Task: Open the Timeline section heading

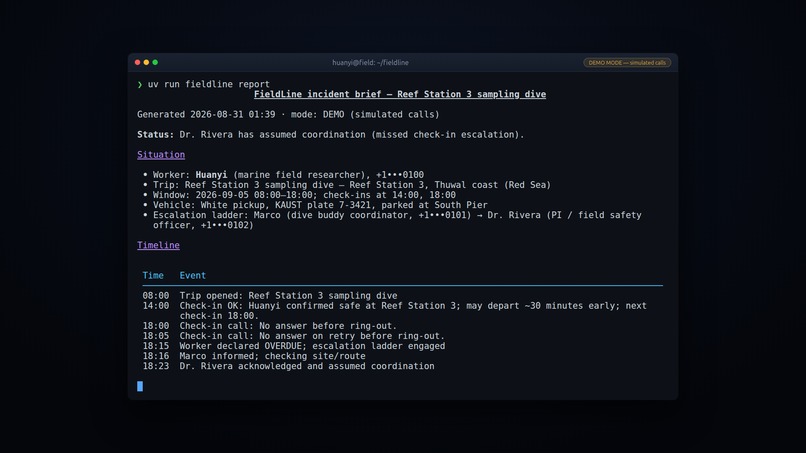Action: coord(158,245)
